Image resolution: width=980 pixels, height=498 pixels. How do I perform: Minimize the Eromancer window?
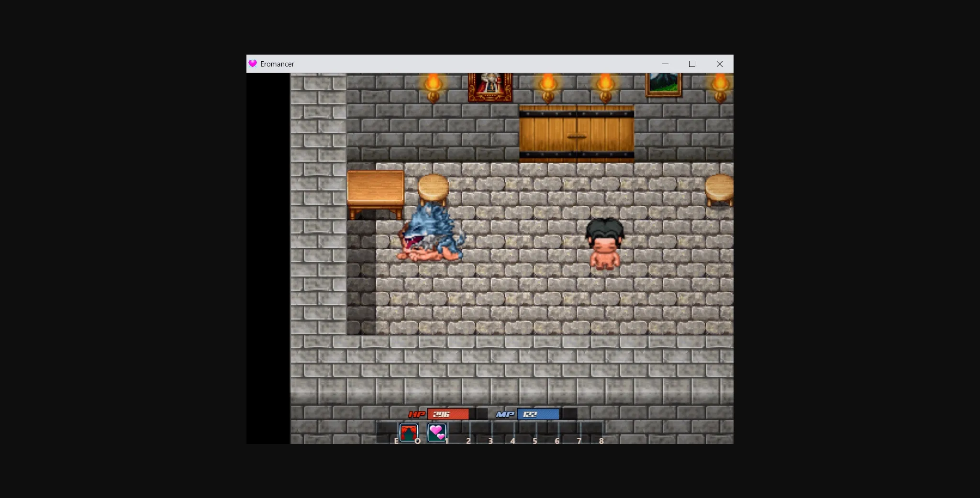pos(665,64)
